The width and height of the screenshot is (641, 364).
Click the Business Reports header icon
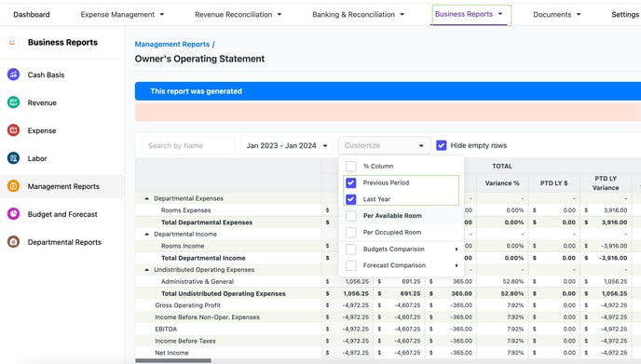pyautogui.click(x=12, y=42)
